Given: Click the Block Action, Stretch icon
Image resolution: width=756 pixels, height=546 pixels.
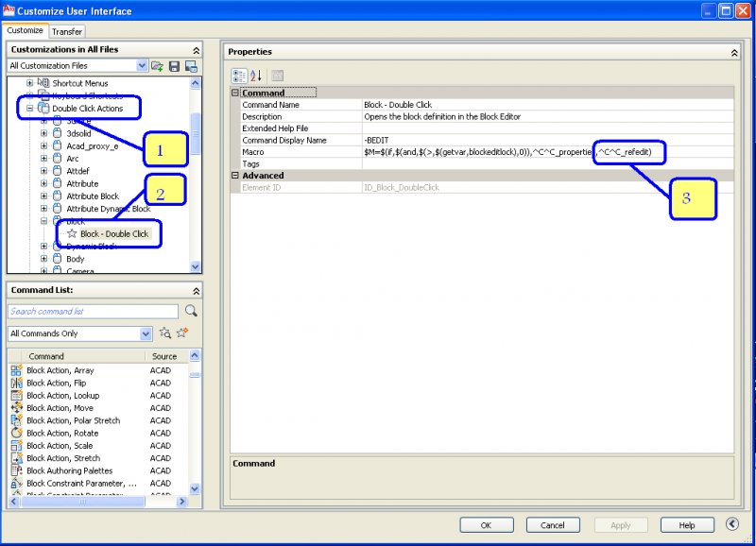Looking at the screenshot, I should click(x=16, y=458).
